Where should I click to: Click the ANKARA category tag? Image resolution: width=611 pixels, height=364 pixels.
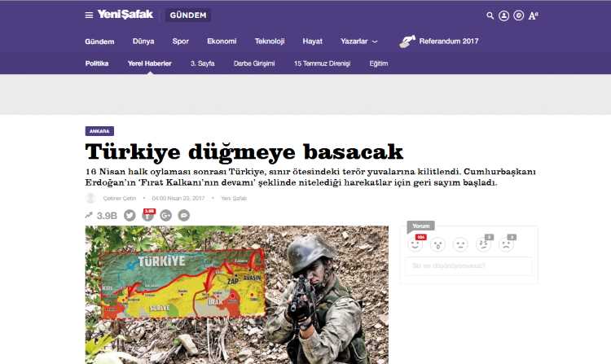[x=99, y=130]
